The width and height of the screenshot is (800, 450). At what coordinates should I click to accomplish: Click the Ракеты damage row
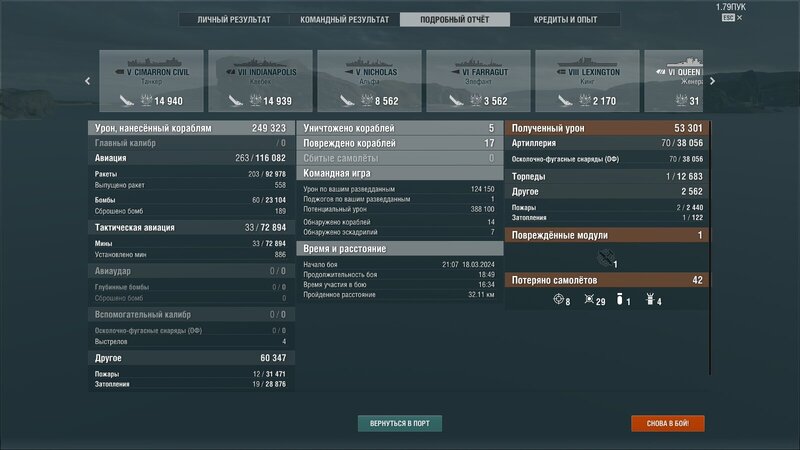(191, 174)
